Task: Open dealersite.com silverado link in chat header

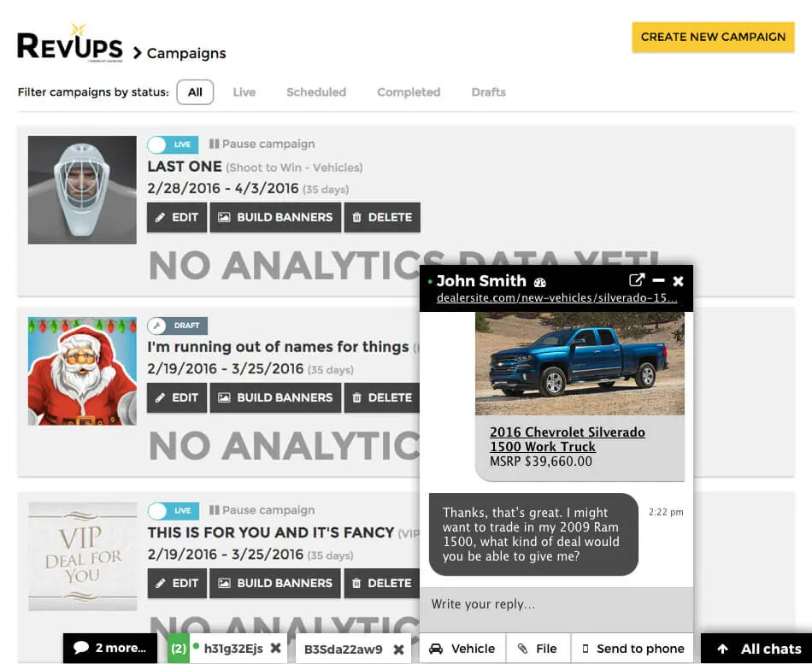Action: (x=556, y=297)
